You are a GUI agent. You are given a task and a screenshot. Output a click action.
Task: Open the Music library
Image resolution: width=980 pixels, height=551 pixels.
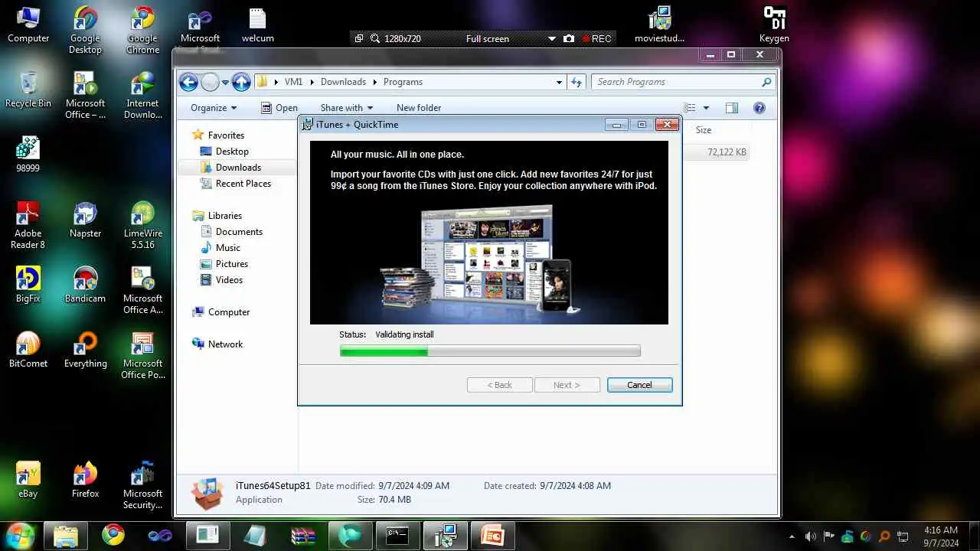coord(220,248)
